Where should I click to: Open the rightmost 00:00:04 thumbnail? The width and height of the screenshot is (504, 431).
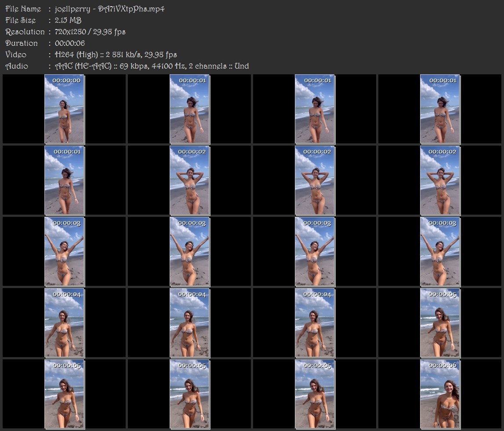pyautogui.click(x=315, y=323)
